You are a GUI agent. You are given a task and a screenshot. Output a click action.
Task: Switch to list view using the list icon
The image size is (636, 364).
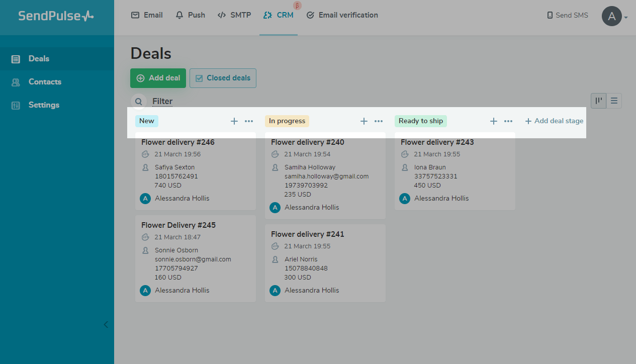point(614,101)
